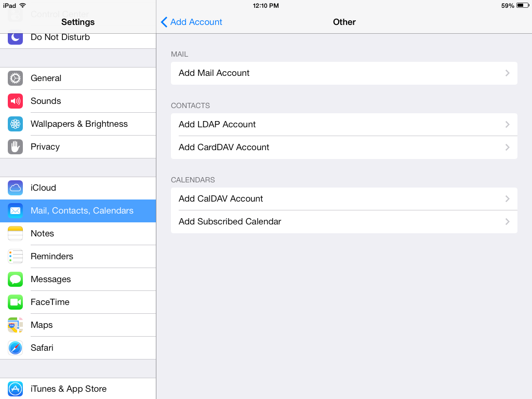The height and width of the screenshot is (399, 532).
Task: Go back to Add Account
Action: click(x=191, y=22)
